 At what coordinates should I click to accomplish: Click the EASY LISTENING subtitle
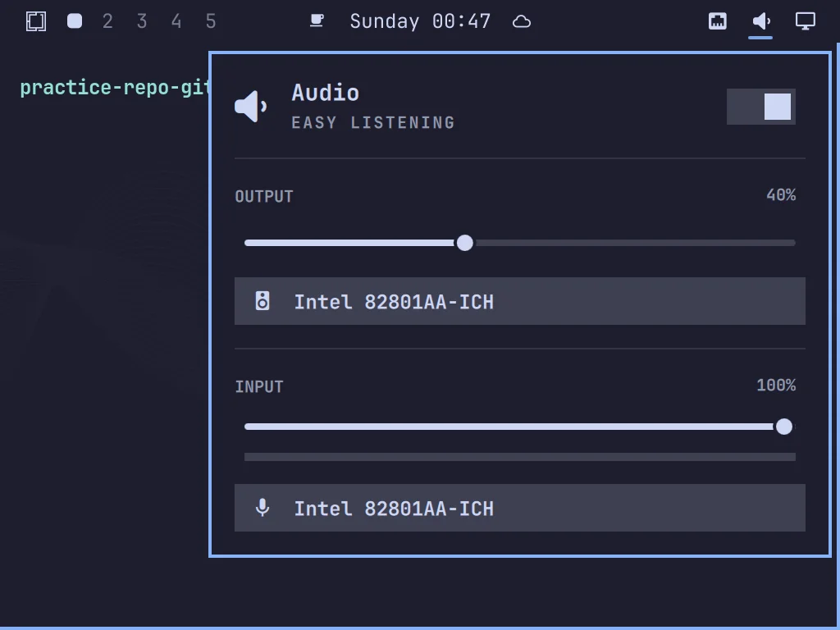pyautogui.click(x=373, y=123)
